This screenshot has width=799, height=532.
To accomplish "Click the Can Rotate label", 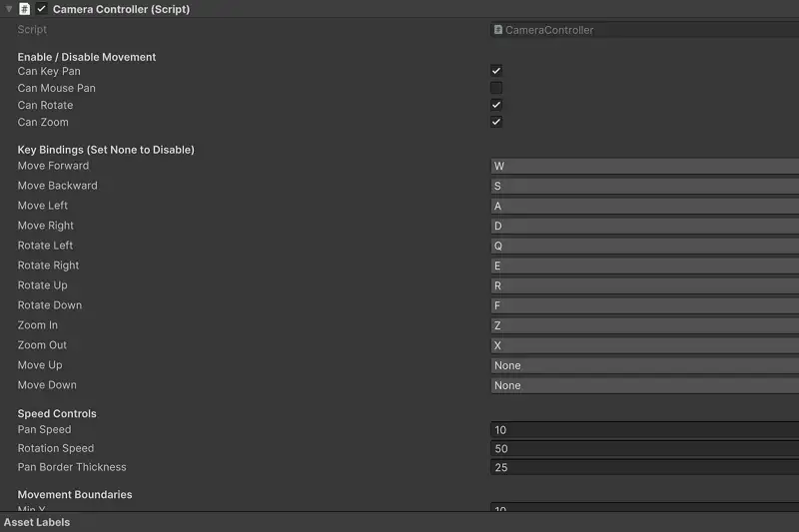I will (x=45, y=106).
